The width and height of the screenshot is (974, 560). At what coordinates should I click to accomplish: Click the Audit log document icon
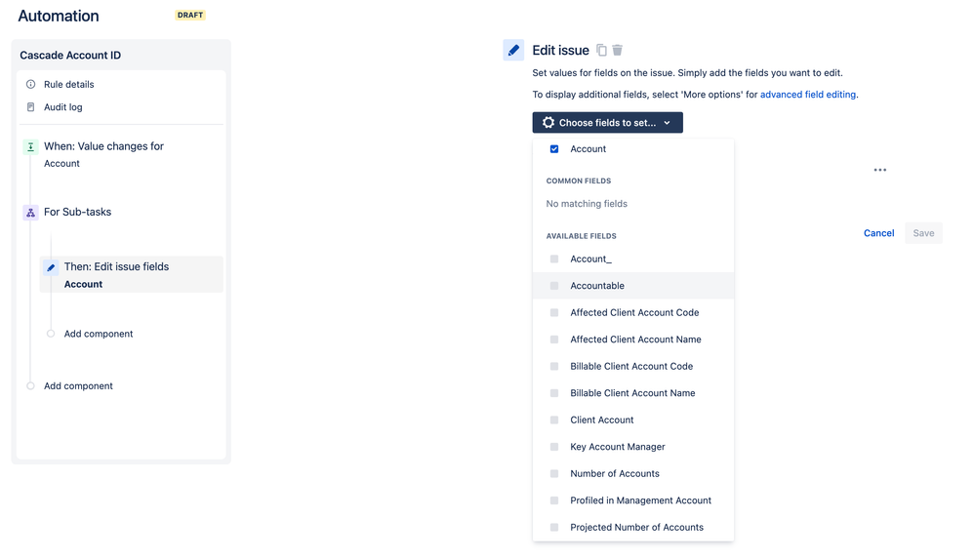point(30,107)
